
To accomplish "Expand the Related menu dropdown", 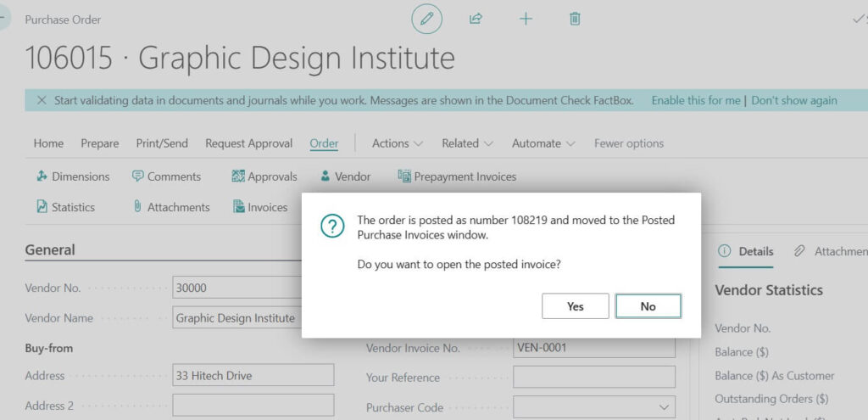I will 467,143.
